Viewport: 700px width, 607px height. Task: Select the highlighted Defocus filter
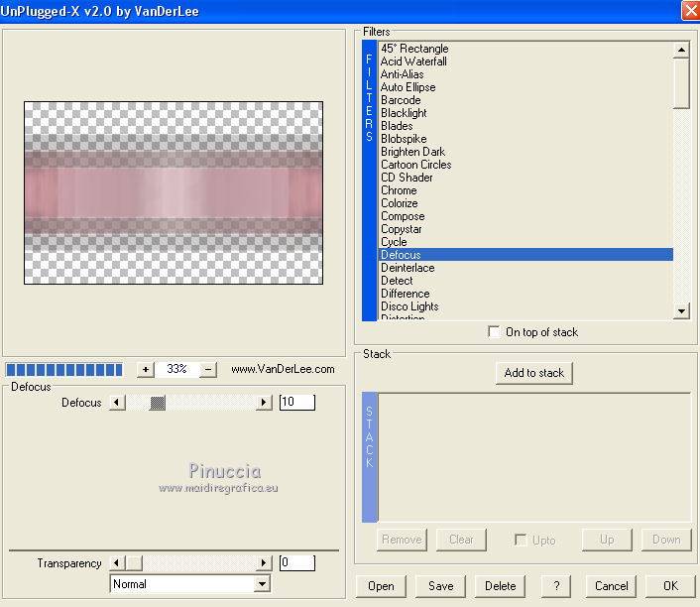click(525, 255)
